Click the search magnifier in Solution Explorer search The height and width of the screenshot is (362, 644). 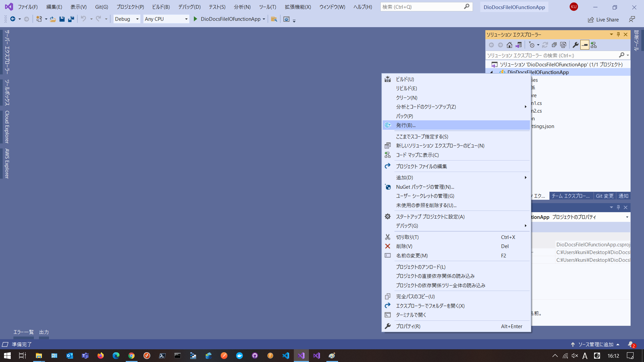622,55
